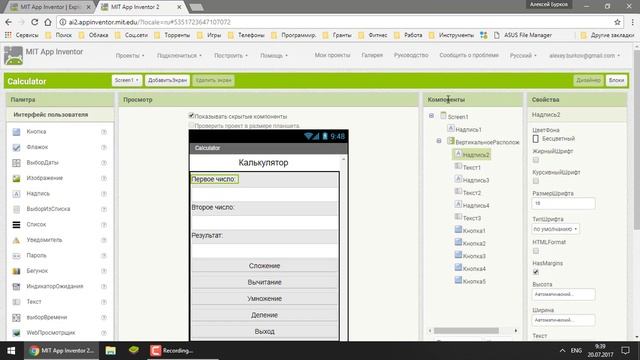The height and width of the screenshot is (360, 640).
Task: Toggle HasMargins checkbox
Action: [x=536, y=272]
